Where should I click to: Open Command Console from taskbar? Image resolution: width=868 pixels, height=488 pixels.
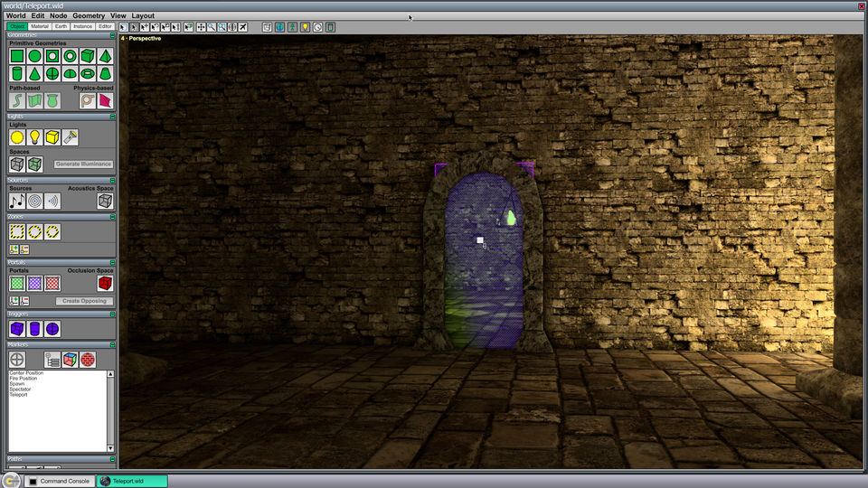tap(60, 481)
